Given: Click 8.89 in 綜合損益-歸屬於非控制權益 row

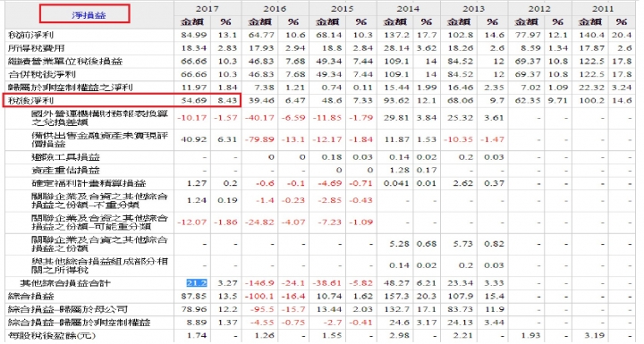Looking at the screenshot, I should (196, 323).
